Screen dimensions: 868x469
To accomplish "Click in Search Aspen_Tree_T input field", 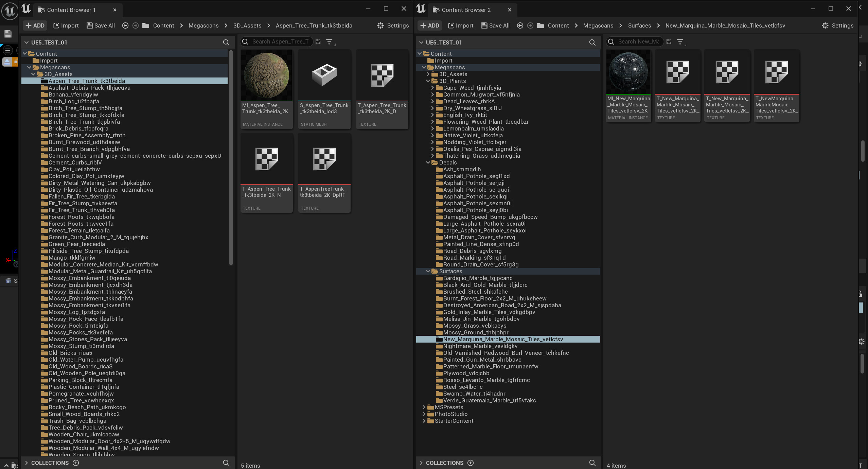I will pyautogui.click(x=280, y=41).
